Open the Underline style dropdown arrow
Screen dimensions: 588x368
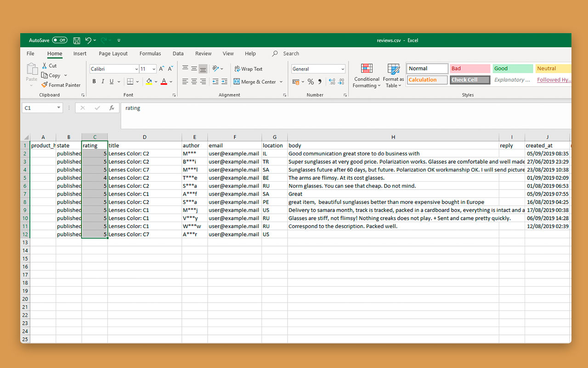(119, 82)
